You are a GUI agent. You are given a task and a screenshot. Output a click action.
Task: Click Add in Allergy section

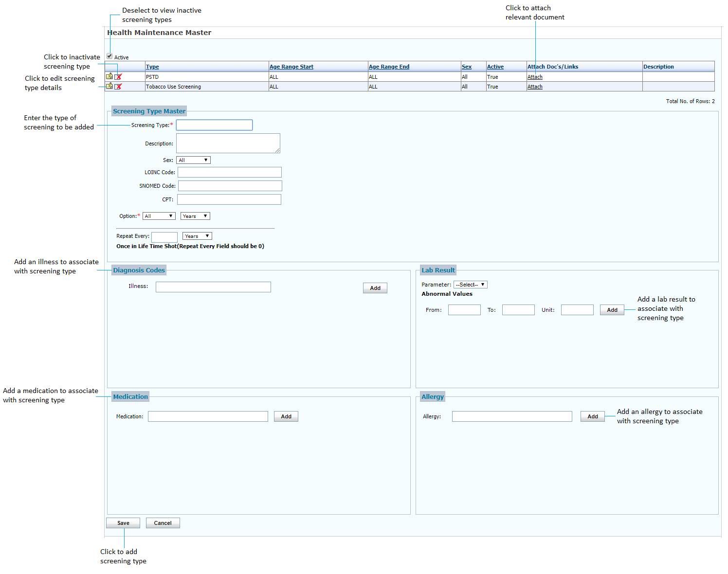point(593,416)
